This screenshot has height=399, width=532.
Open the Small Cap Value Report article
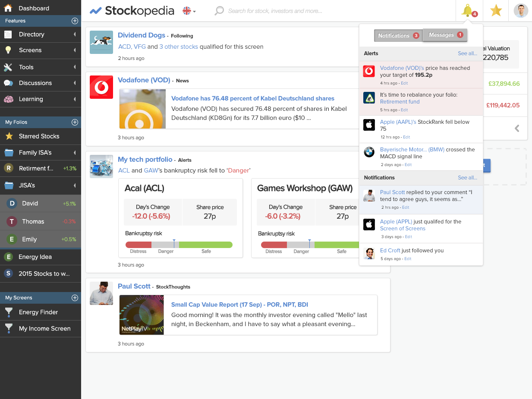pos(239,305)
